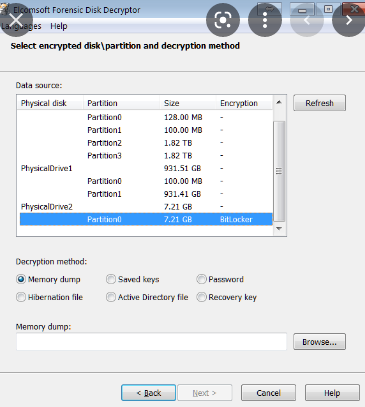Image resolution: width=365 pixels, height=407 pixels.
Task: Go Back to the previous wizard step
Action: click(x=148, y=393)
